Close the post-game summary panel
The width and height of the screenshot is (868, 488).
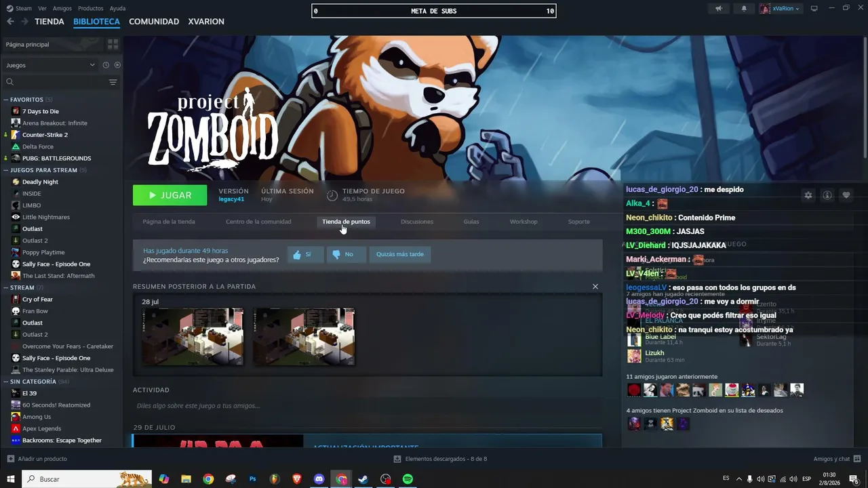coord(595,287)
